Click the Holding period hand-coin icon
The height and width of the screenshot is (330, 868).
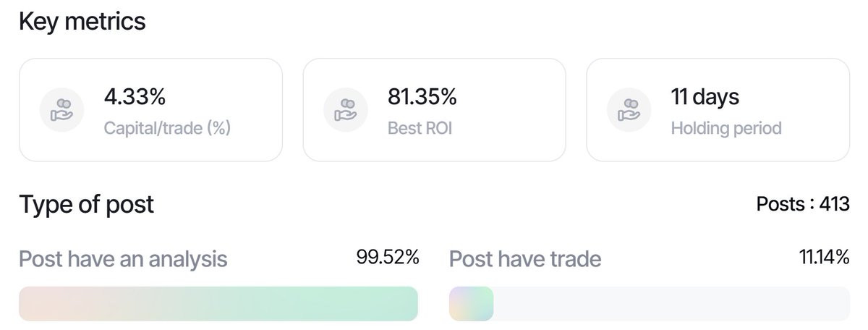(x=629, y=110)
